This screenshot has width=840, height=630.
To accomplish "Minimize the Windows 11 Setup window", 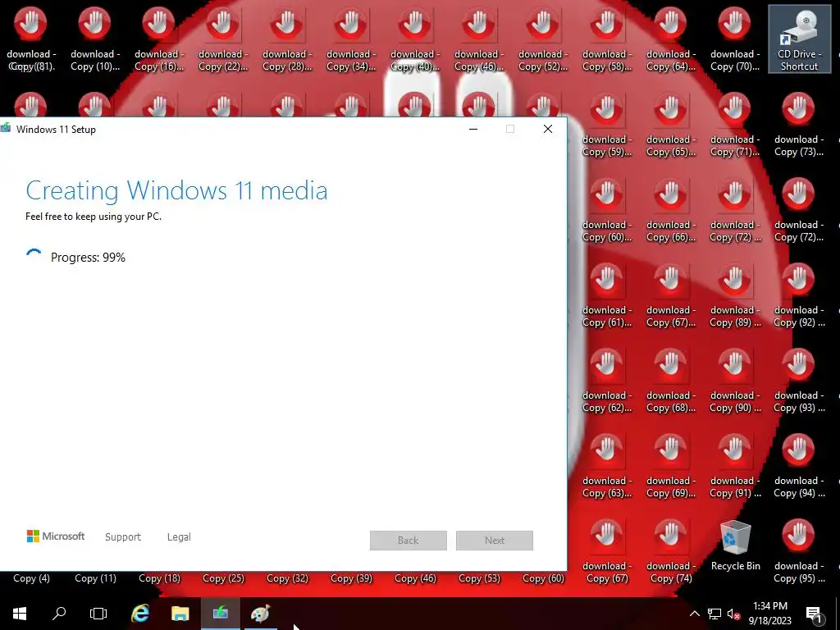I will 473,129.
